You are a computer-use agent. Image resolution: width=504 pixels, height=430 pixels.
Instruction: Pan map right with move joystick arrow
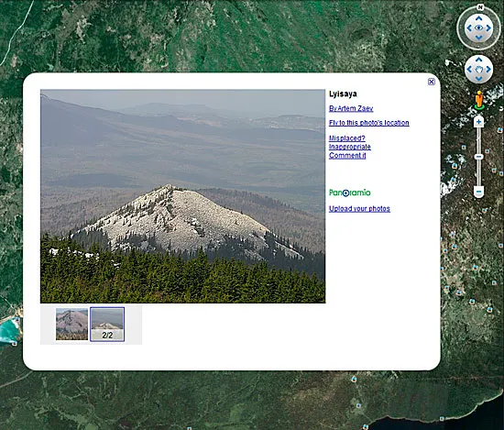488,69
